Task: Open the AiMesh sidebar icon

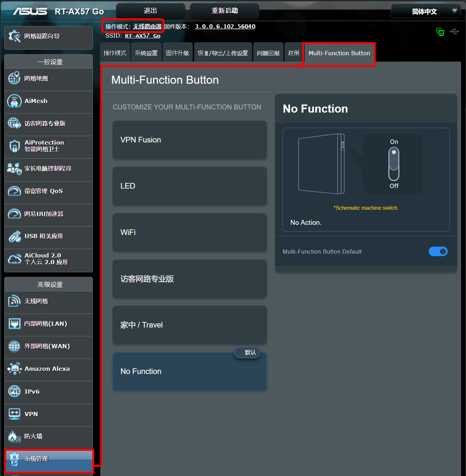Action: 14,101
